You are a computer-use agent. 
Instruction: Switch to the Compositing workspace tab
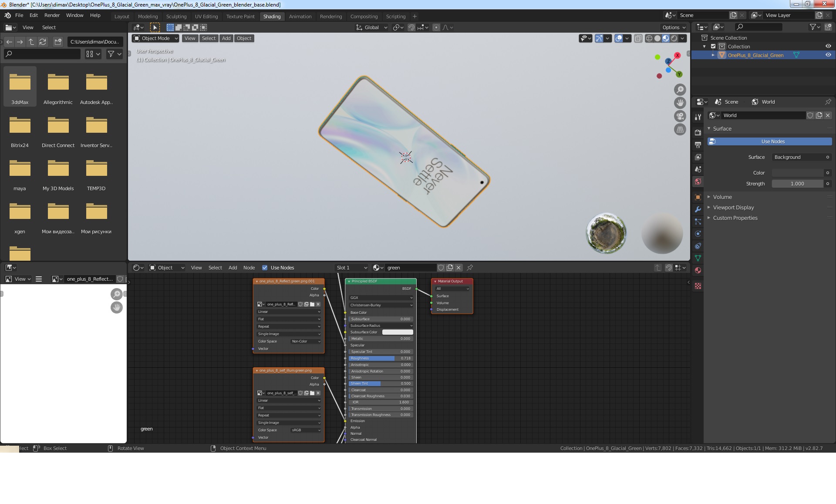[364, 17]
